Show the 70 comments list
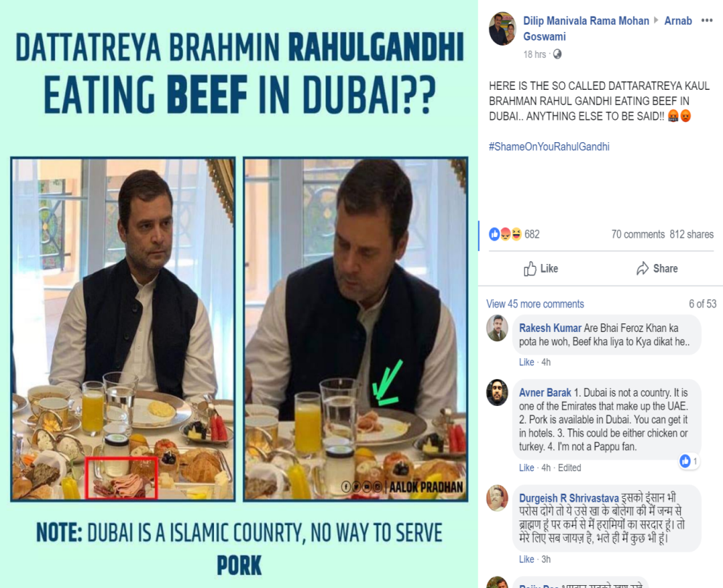Screen dimensions: 723x588 pyautogui.click(x=638, y=234)
